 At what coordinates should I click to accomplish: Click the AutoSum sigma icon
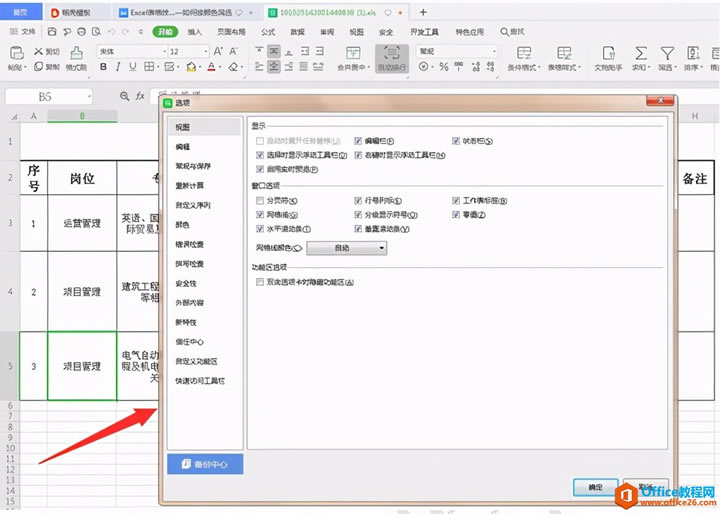point(641,53)
